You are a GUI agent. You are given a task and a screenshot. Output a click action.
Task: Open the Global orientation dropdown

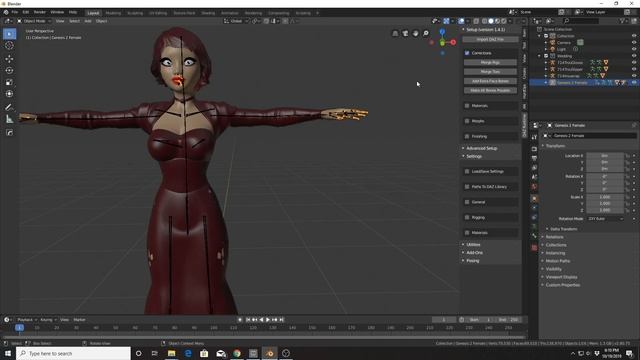click(x=236, y=21)
